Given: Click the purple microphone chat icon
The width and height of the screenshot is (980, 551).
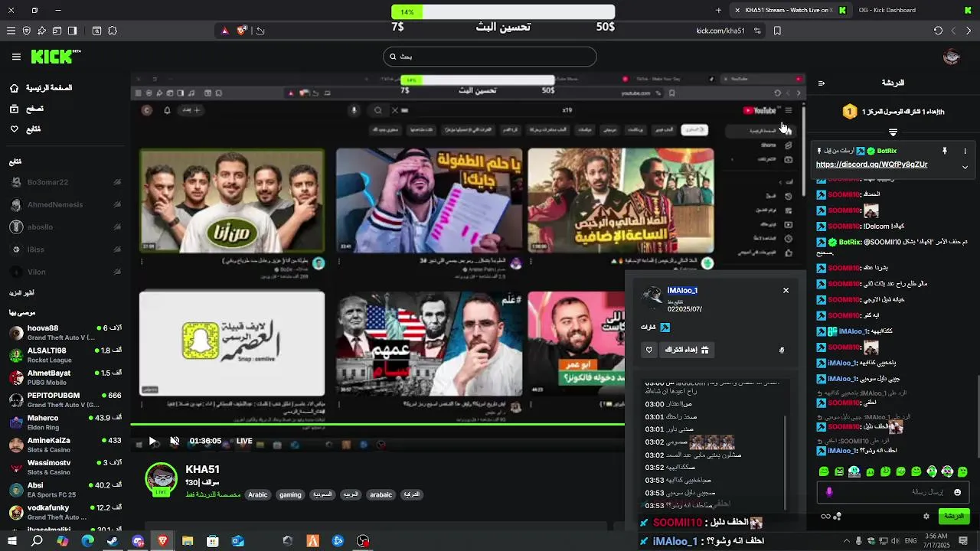Looking at the screenshot, I should click(x=829, y=492).
